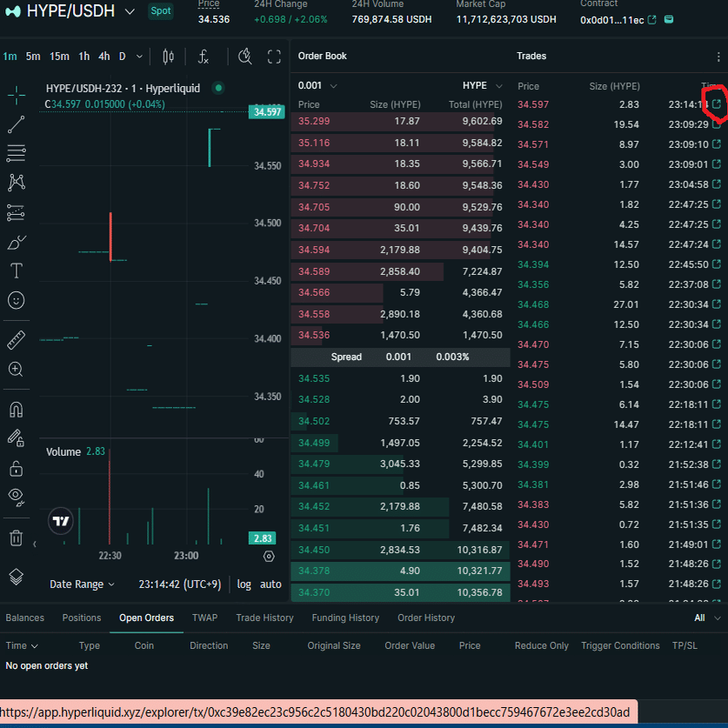The height and width of the screenshot is (728, 728).
Task: Toggle log scale on chart
Action: pos(244,584)
